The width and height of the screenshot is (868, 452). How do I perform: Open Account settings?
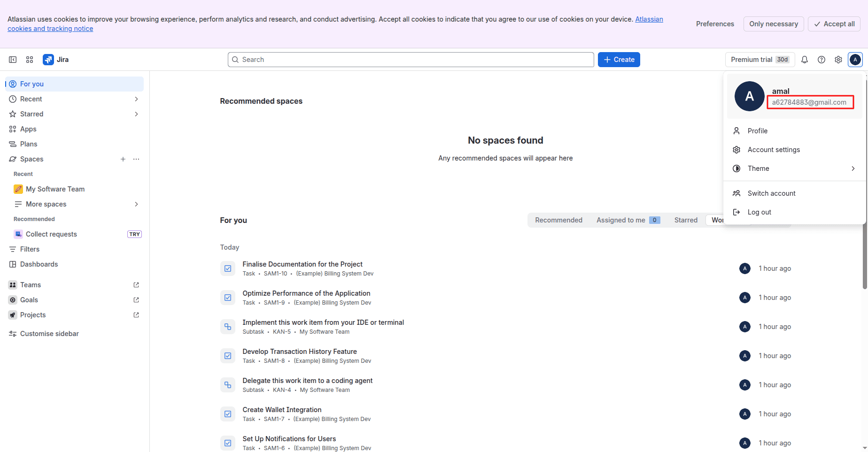pos(795,150)
